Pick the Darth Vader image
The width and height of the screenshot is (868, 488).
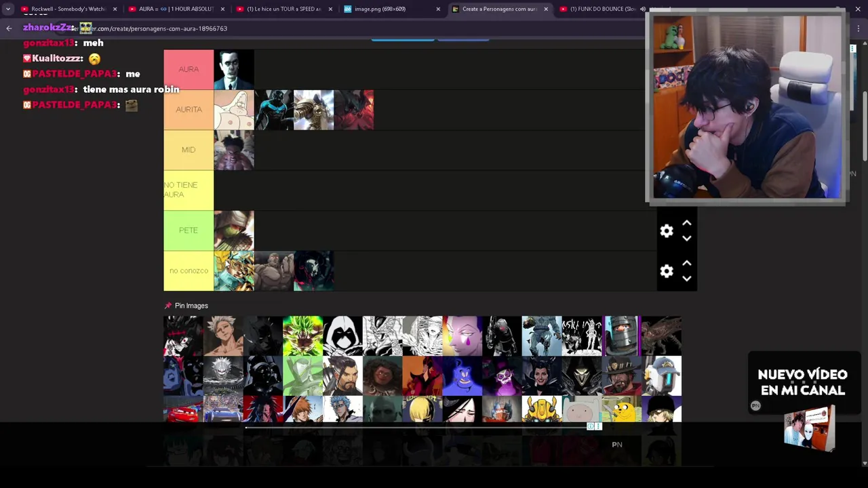click(263, 375)
